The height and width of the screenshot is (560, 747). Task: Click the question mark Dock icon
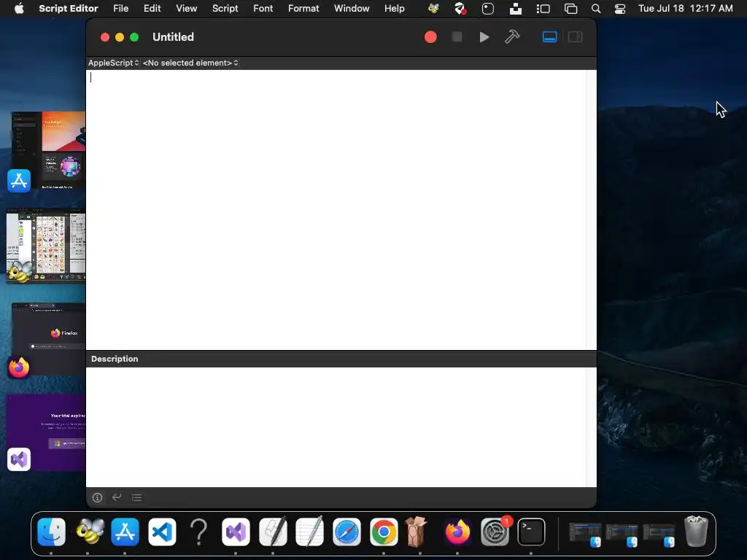click(198, 532)
